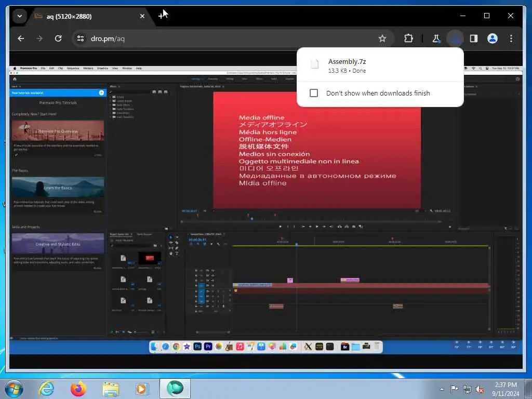Launch Internet Explorer from the taskbar

[x=46, y=389]
